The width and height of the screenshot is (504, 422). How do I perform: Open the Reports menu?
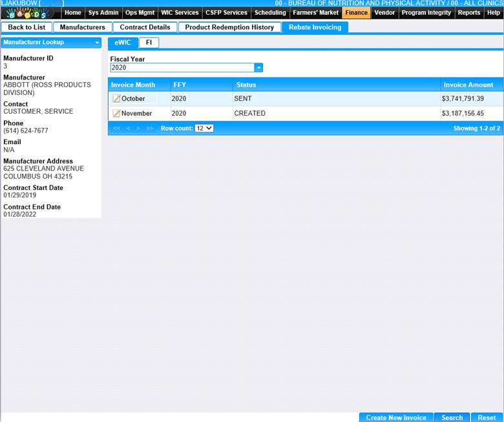tap(469, 13)
